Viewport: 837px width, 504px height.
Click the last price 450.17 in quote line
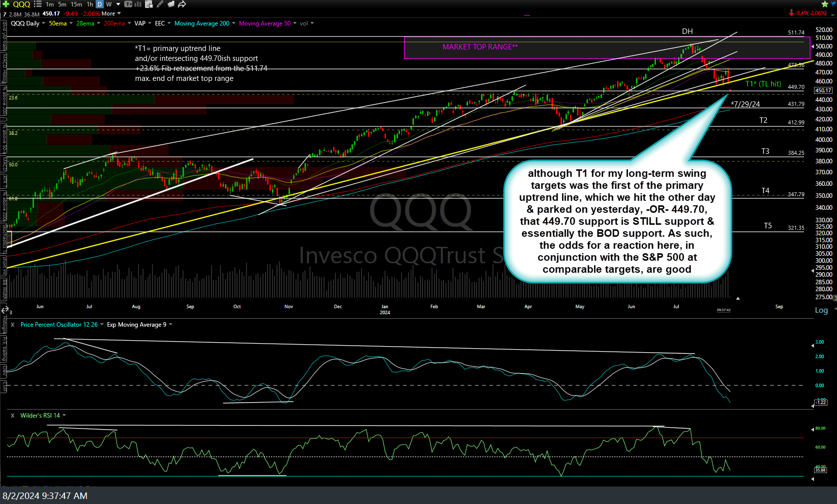(51, 13)
